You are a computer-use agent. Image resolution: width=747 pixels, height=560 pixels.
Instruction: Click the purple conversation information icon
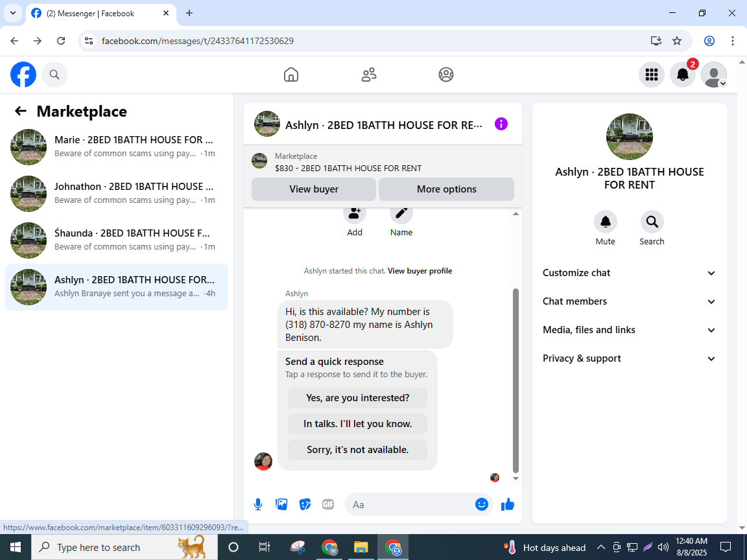point(501,124)
